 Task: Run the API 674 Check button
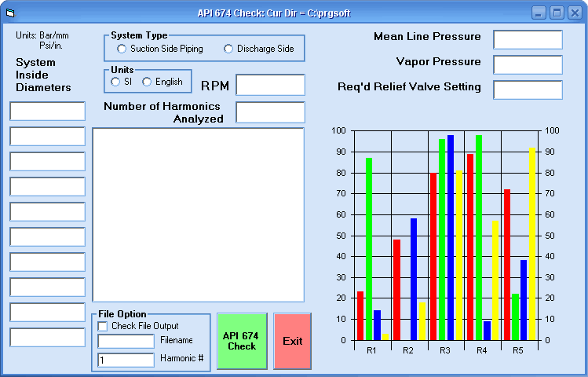[243, 341]
